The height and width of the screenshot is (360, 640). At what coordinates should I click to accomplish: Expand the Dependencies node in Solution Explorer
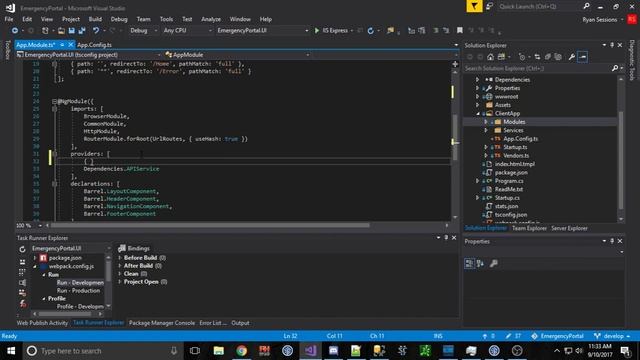pos(477,80)
